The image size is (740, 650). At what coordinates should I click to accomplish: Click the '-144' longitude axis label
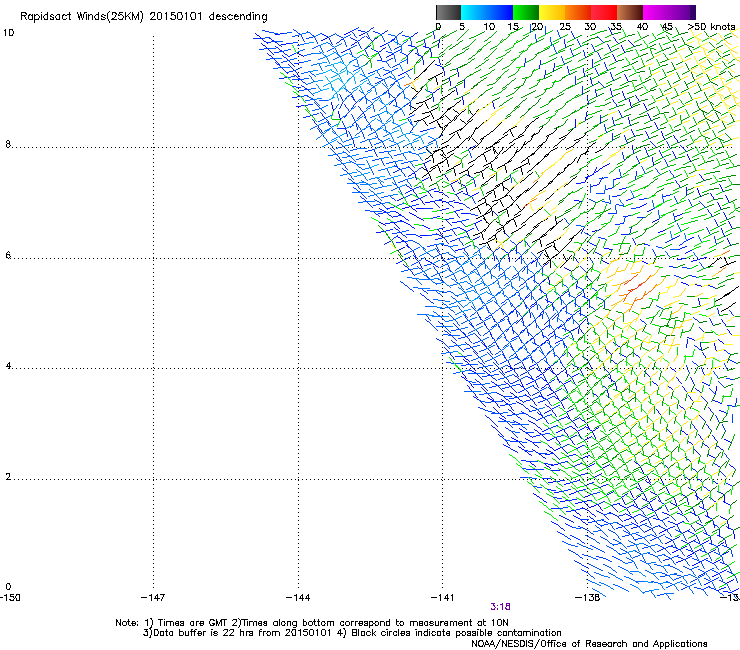tap(298, 598)
